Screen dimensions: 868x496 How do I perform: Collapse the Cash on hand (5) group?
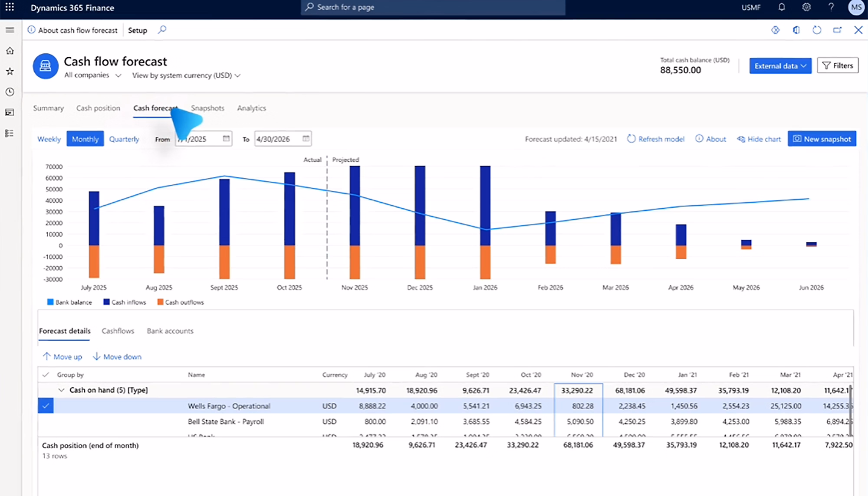click(x=61, y=390)
